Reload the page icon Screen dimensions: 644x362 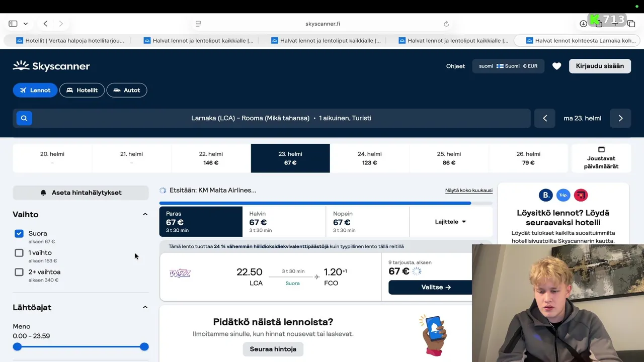[x=446, y=24]
